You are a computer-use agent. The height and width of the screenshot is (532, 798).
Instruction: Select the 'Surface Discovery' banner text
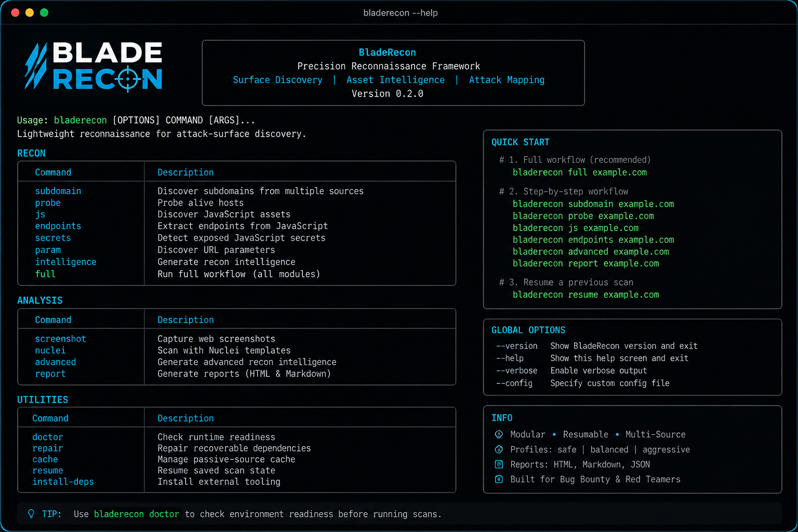(x=277, y=80)
